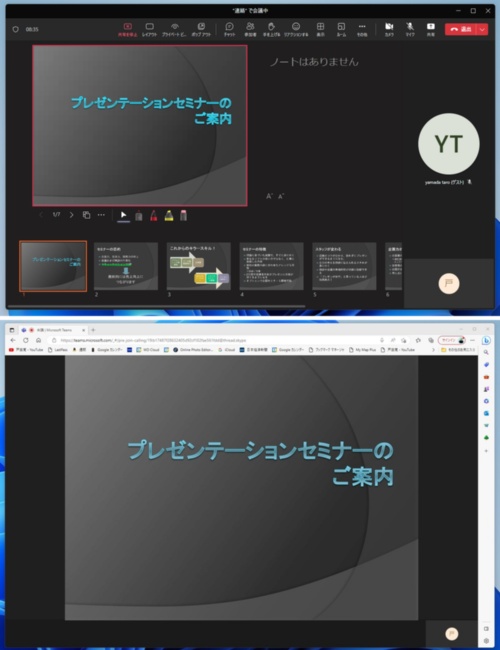Select the yellow highlighter tool
The width and height of the screenshot is (500, 650).
coord(169,215)
